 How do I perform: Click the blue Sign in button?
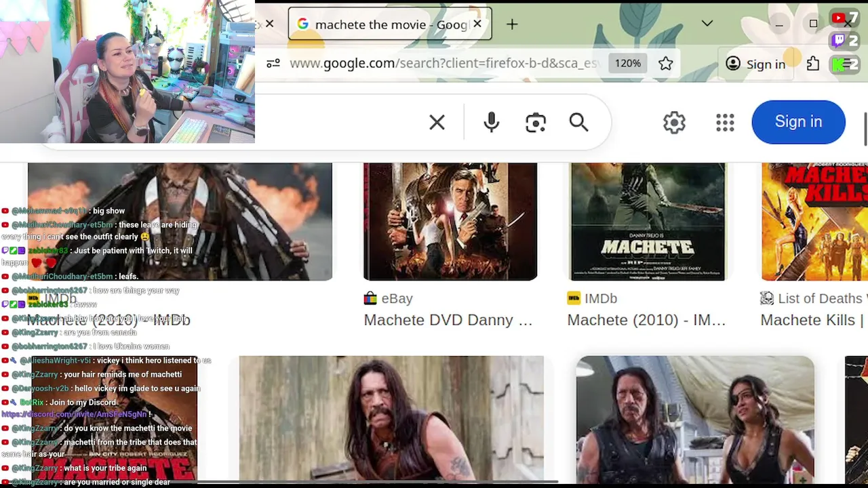tap(798, 122)
